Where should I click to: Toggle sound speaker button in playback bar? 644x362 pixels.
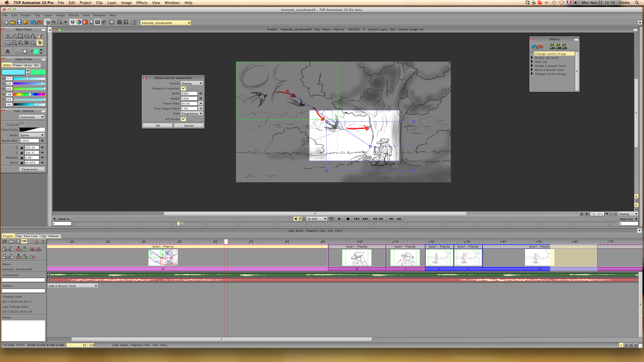pyautogui.click(x=295, y=219)
